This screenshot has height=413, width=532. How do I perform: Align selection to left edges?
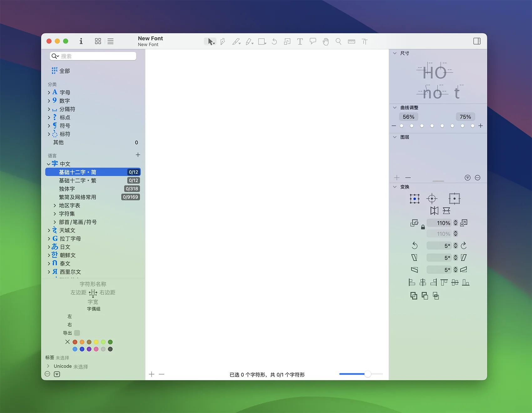(x=412, y=283)
